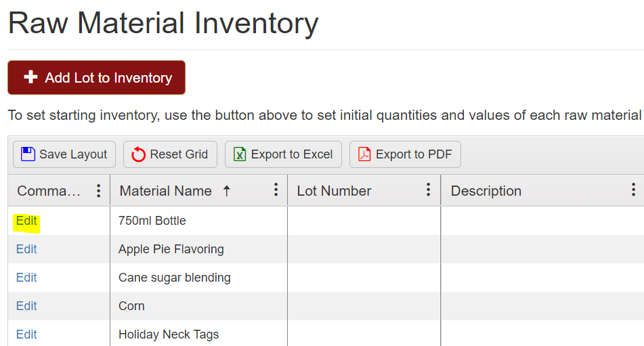
Task: Sort by the Material Name column header
Action: click(x=166, y=191)
